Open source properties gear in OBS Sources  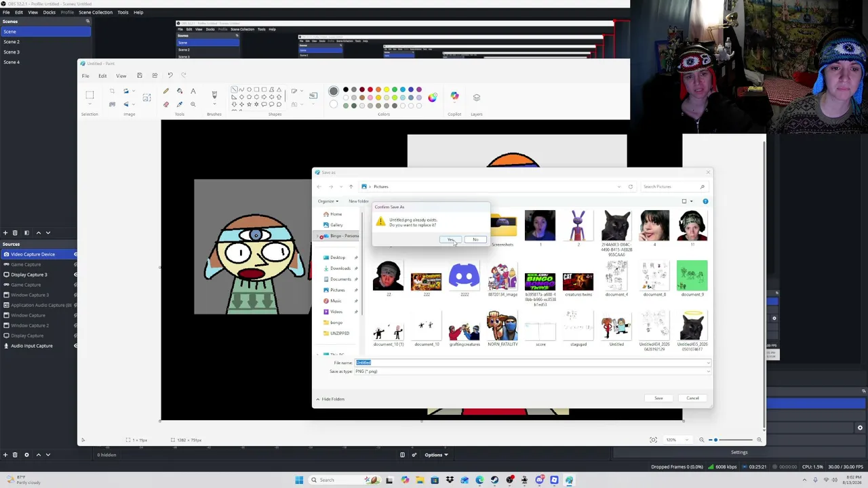click(26, 455)
